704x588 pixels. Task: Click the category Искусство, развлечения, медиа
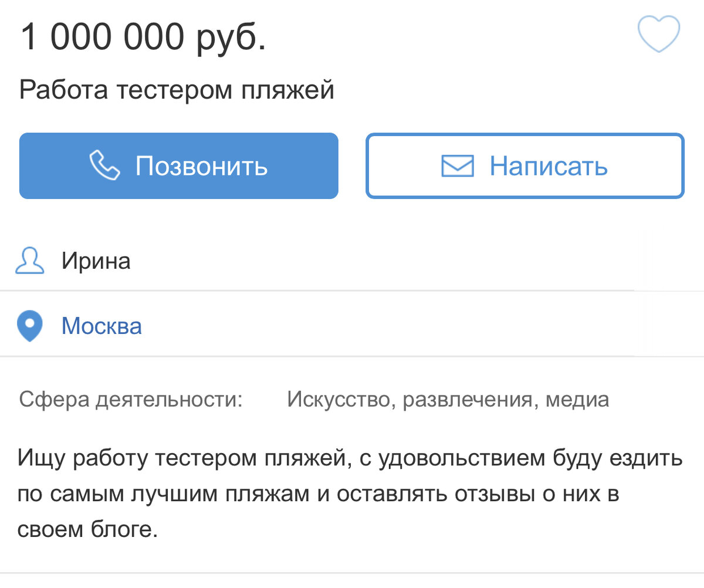point(448,399)
